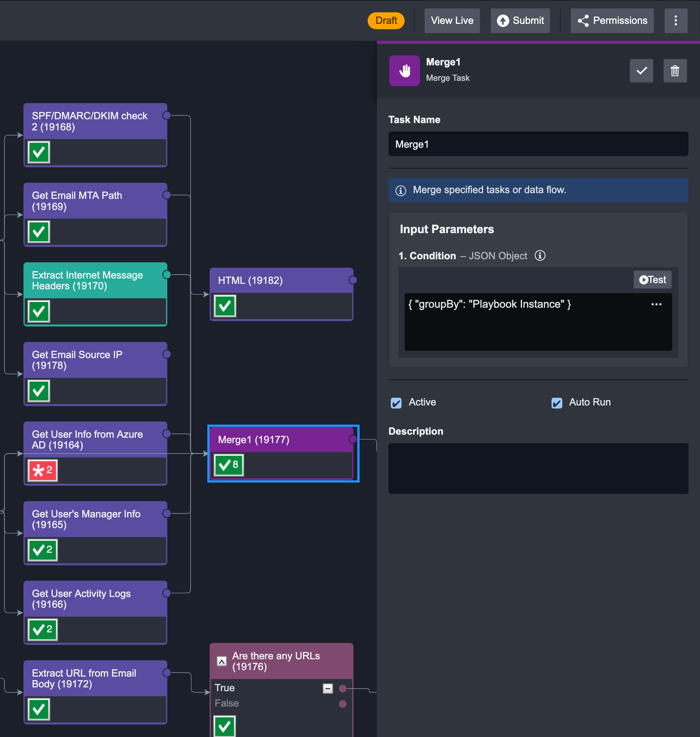Open the ellipsis menu in Condition editor
This screenshot has height=737, width=700.
pyautogui.click(x=657, y=304)
